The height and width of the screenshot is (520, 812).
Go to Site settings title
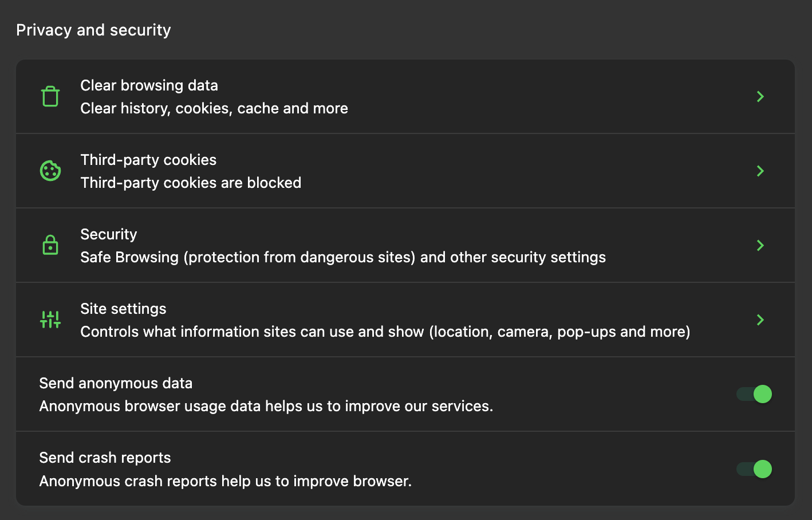[123, 309]
